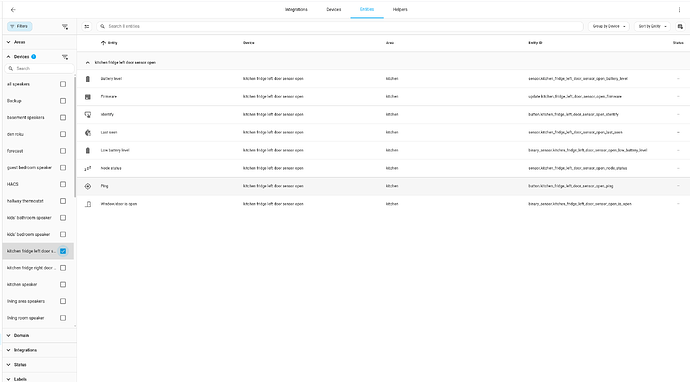Sort by the Device column header
Image resolution: width=690 pixels, height=382 pixels.
pos(249,43)
